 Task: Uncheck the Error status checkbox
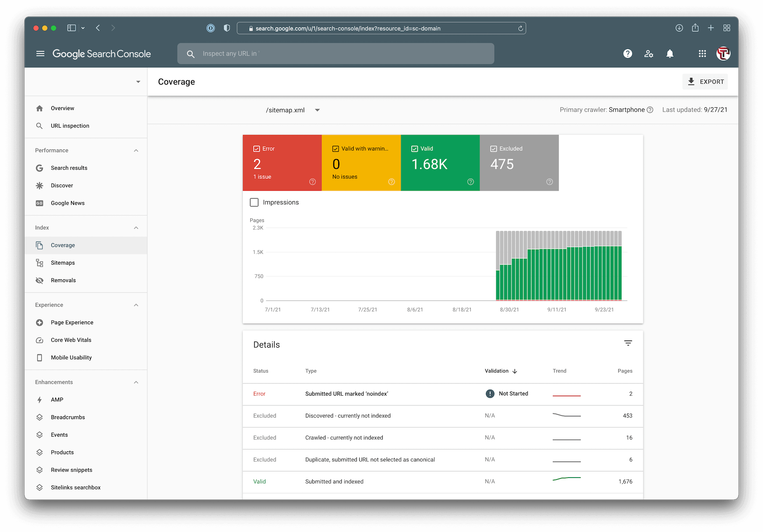pyautogui.click(x=256, y=149)
